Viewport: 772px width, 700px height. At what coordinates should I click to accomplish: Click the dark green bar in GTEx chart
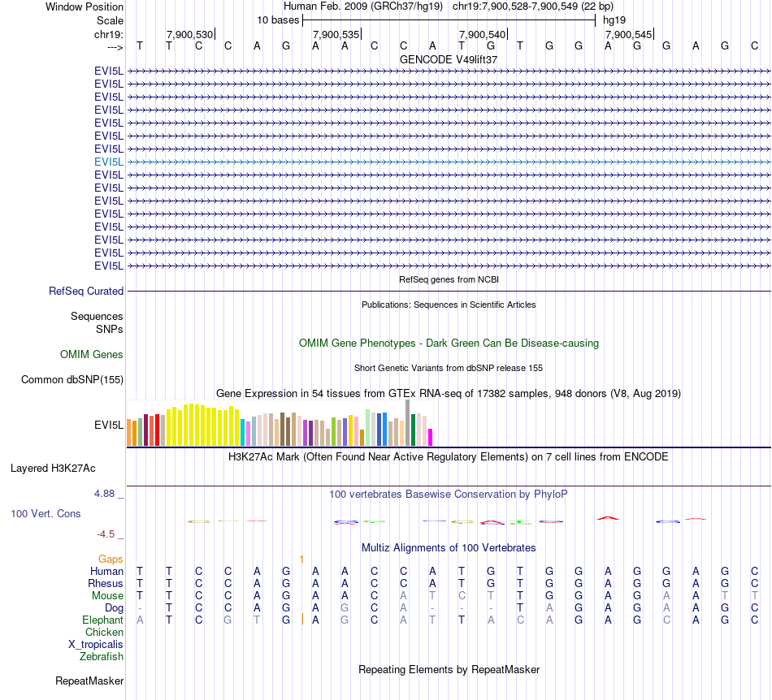coord(413,430)
